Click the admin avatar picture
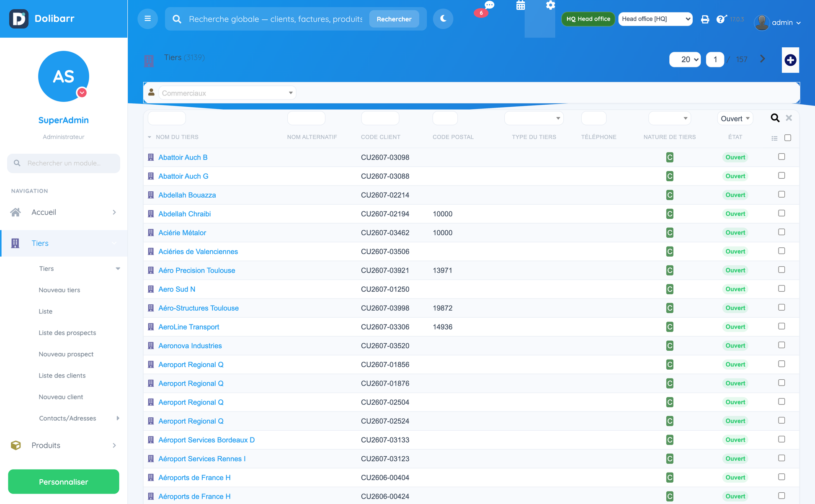This screenshot has width=815, height=504. (761, 22)
